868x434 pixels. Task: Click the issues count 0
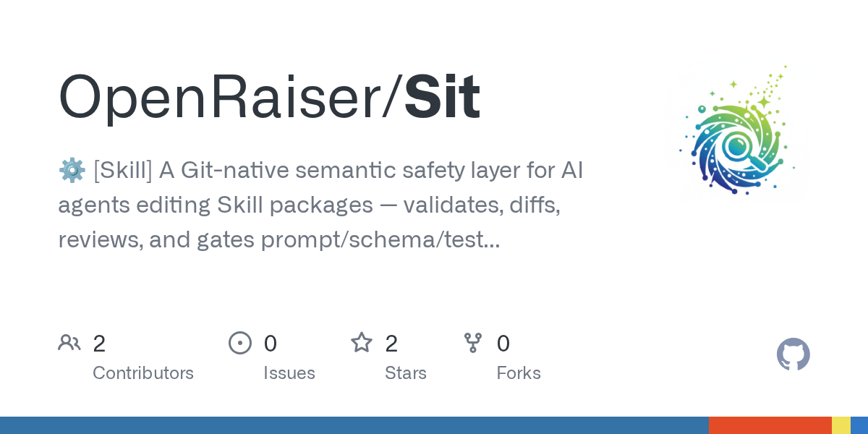[271, 343]
